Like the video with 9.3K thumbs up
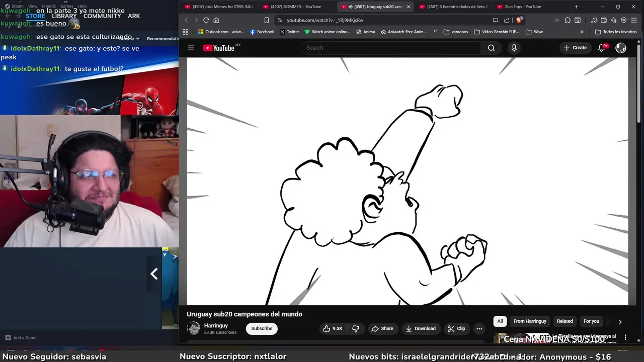Image resolution: width=644 pixels, height=362 pixels. [x=333, y=328]
